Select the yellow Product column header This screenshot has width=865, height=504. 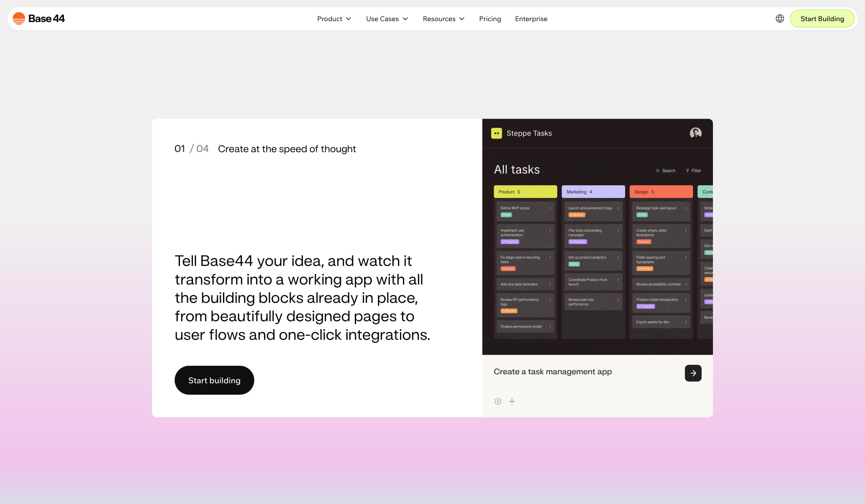[525, 192]
